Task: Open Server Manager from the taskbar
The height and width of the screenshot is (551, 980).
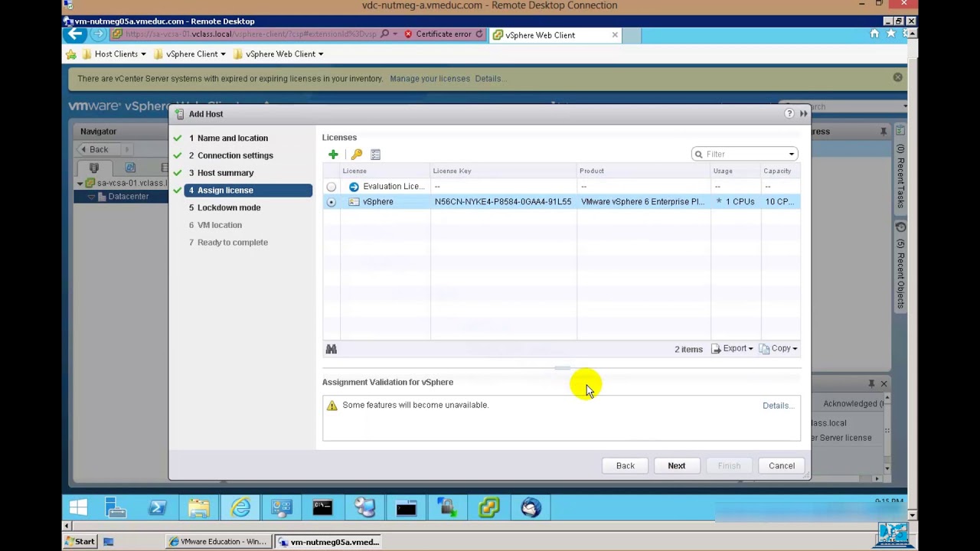Action: [x=116, y=507]
